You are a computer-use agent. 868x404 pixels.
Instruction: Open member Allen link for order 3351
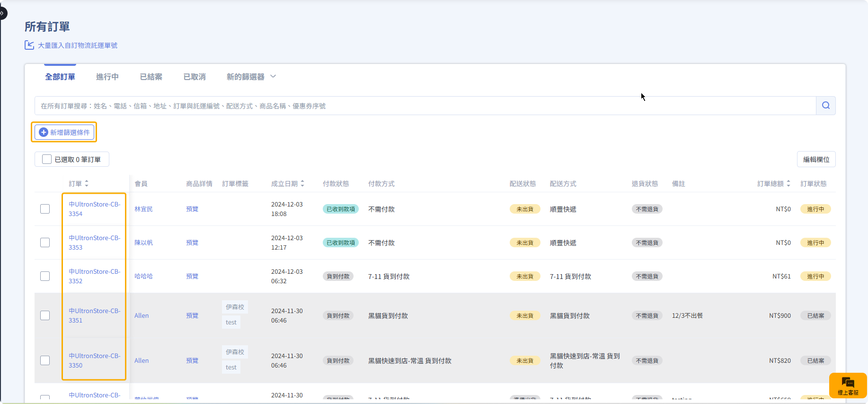(142, 315)
